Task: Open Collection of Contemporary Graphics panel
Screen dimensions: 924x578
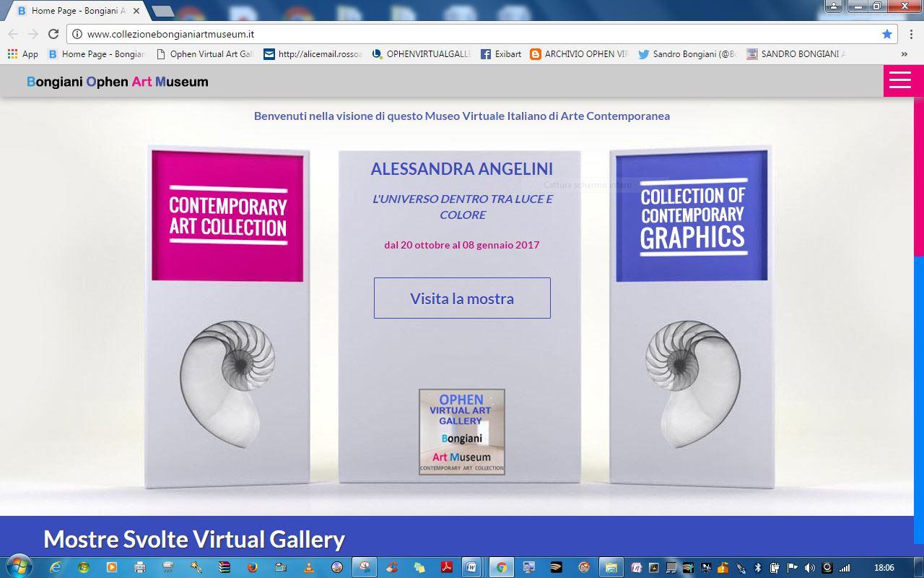Action: pos(692,217)
